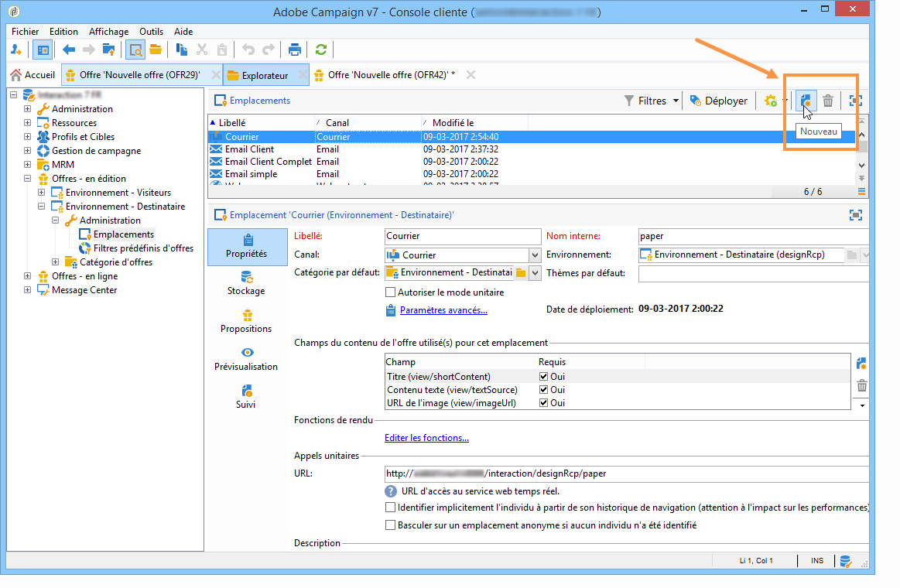Click the green refresh icon
This screenshot has height=588, width=900.
[x=321, y=50]
